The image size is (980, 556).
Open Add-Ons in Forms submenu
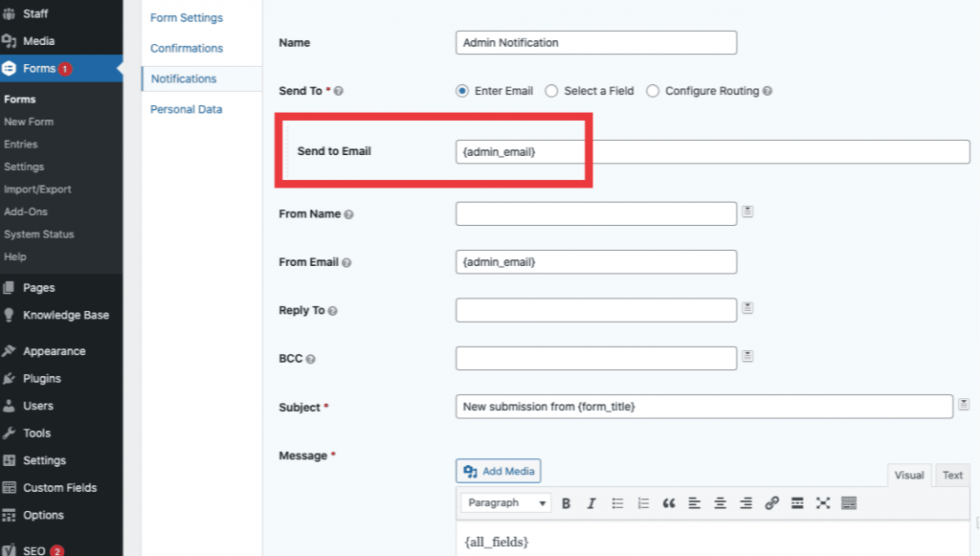26,211
